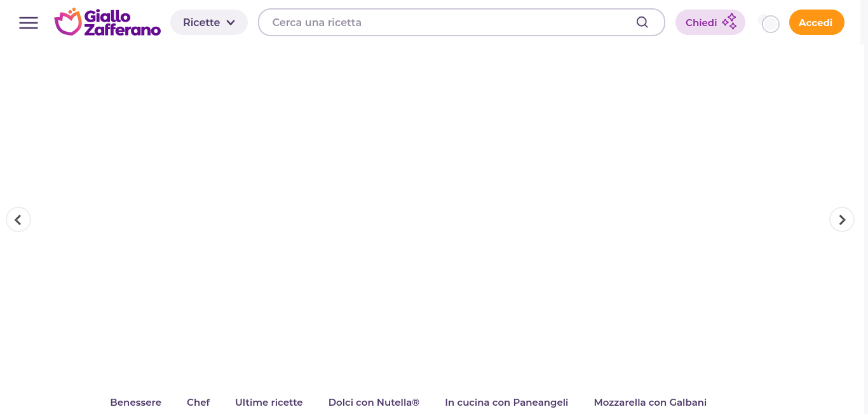Submit search with the magnifier icon
Viewport: 868px width, 414px height.
pos(642,22)
